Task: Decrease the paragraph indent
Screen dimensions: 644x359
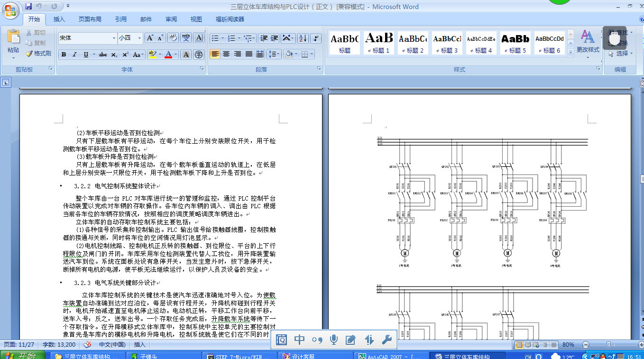Action: click(264, 38)
